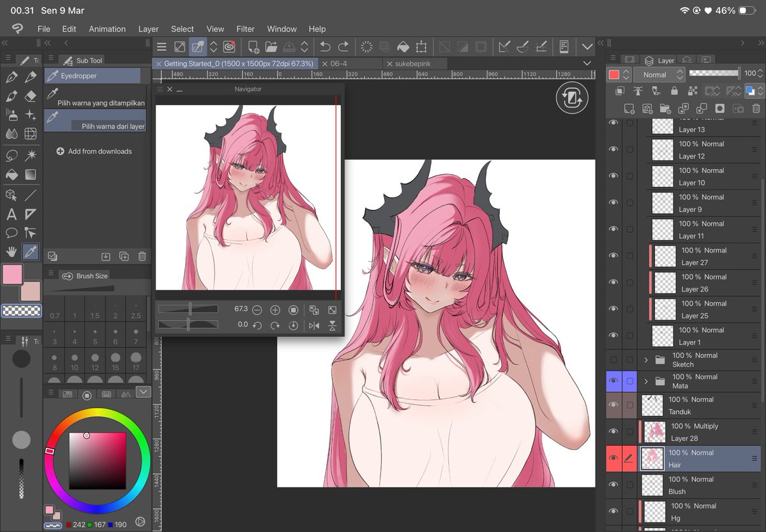This screenshot has width=766, height=532.
Task: Open the Animation menu
Action: [107, 29]
